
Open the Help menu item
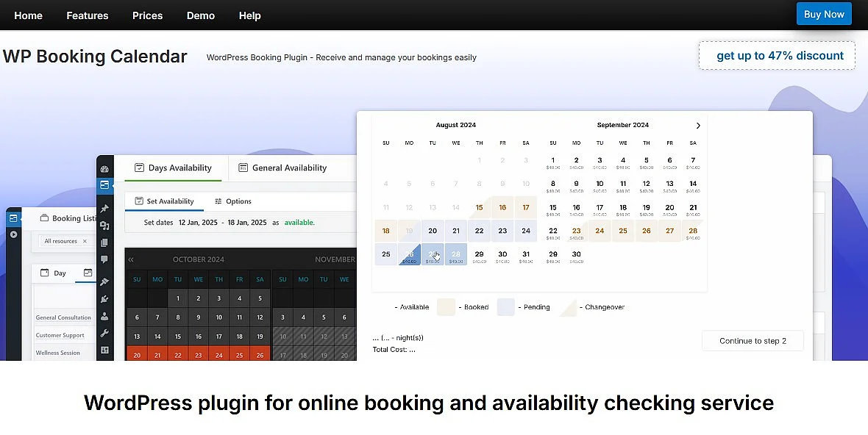tap(249, 15)
